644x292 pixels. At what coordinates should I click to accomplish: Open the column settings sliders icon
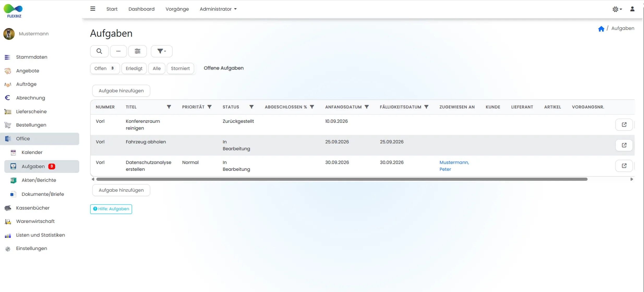(137, 51)
